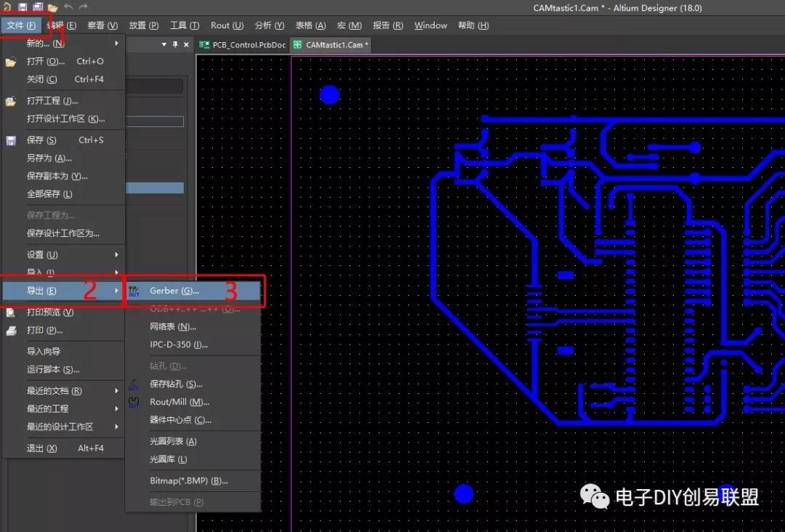Open the Window menu

pyautogui.click(x=430, y=25)
